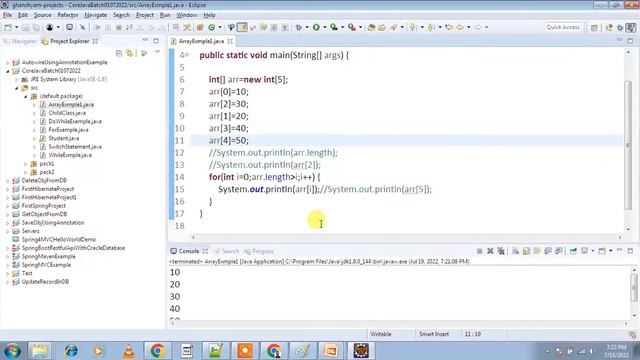Select the Java perspective icon

631,27
